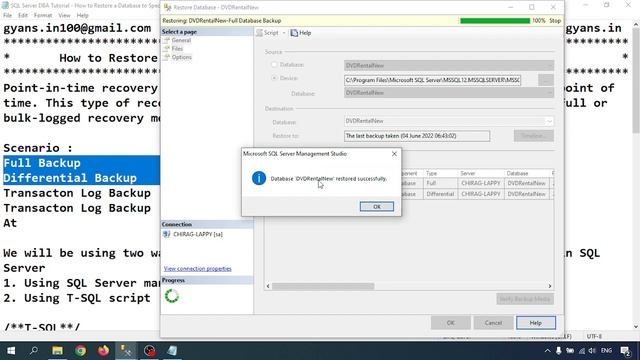Viewport: 640px width, 360px height.
Task: Click OK in the restored successfully message box
Action: tap(376, 207)
